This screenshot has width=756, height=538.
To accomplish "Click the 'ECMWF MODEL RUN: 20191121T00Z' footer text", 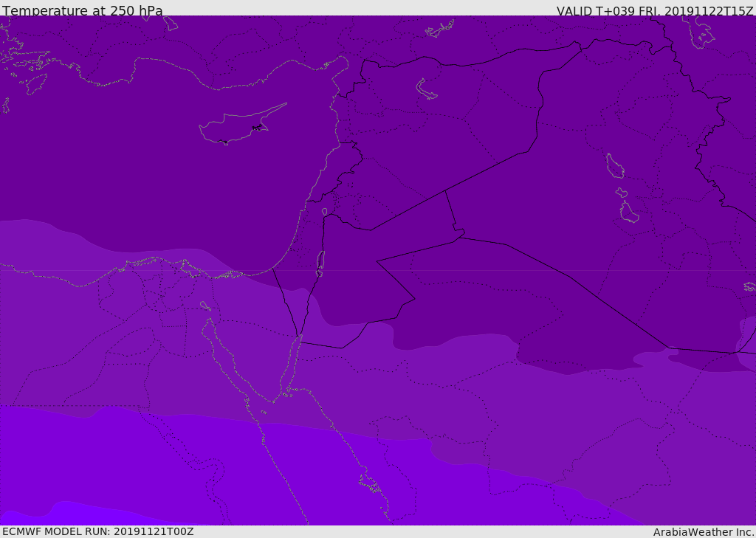I will 98,531.
